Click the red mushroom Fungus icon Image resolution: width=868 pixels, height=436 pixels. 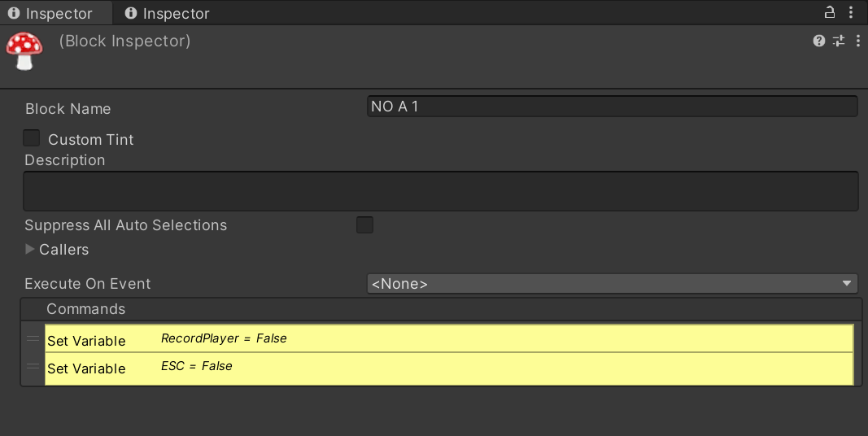click(x=24, y=51)
